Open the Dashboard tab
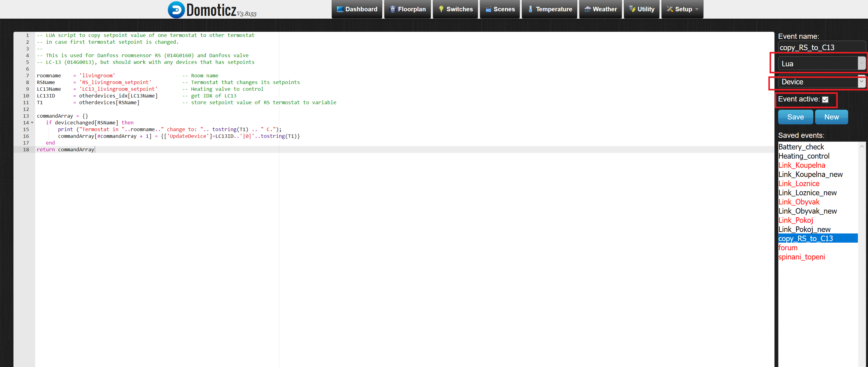868x367 pixels. (357, 9)
